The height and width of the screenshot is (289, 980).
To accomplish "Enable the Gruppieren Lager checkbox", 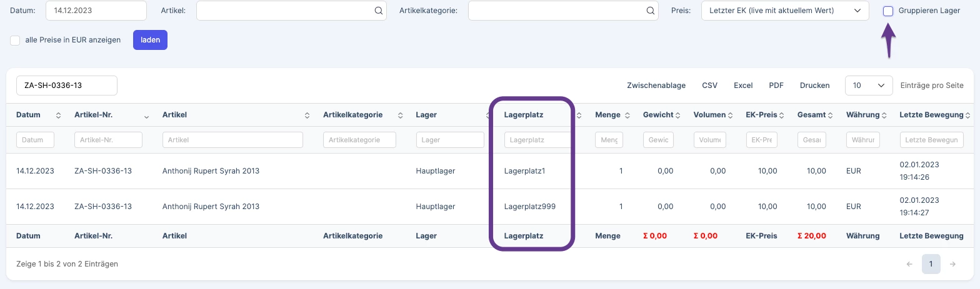I will (x=888, y=11).
